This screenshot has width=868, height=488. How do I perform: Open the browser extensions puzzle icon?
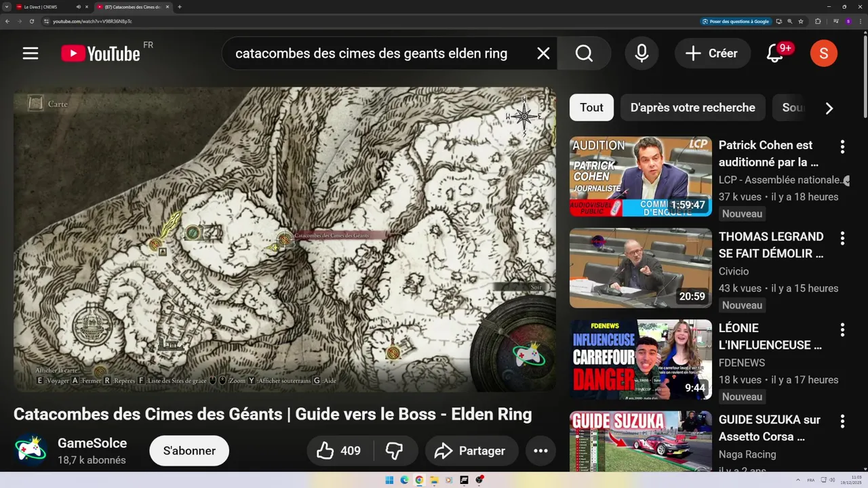[x=818, y=21]
